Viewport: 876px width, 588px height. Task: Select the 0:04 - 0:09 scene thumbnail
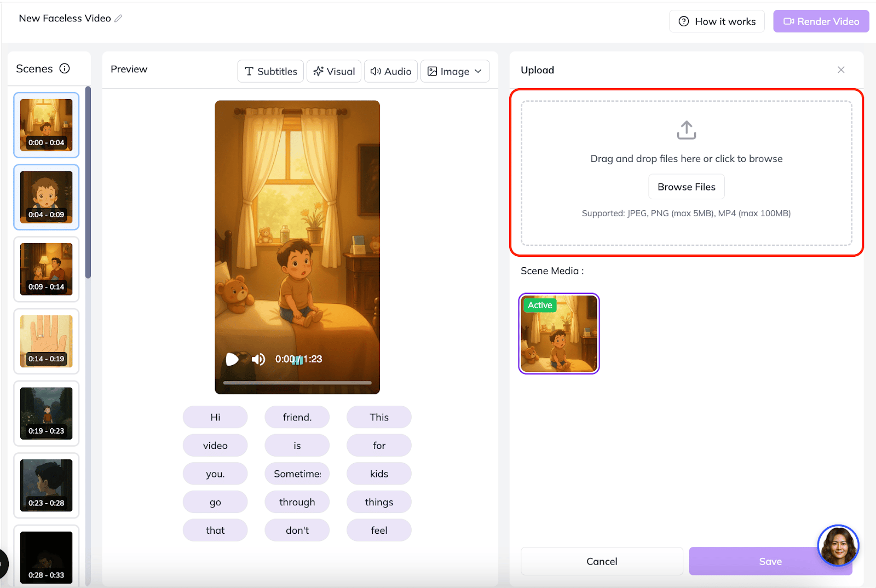[47, 197]
